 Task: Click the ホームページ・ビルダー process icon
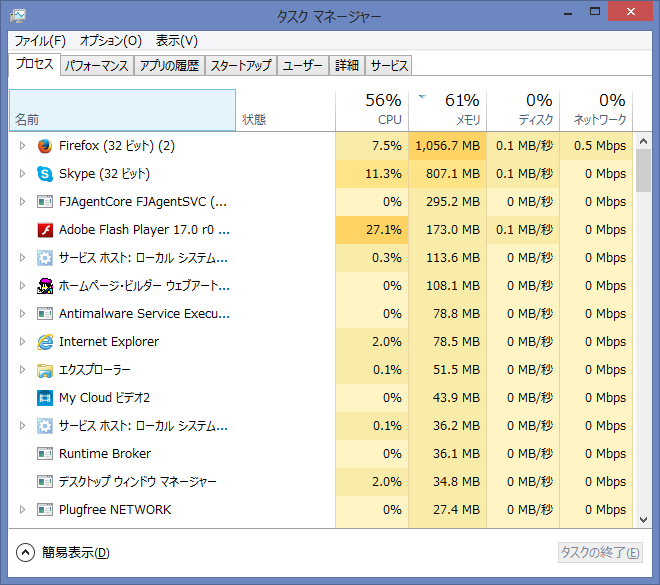[45, 286]
